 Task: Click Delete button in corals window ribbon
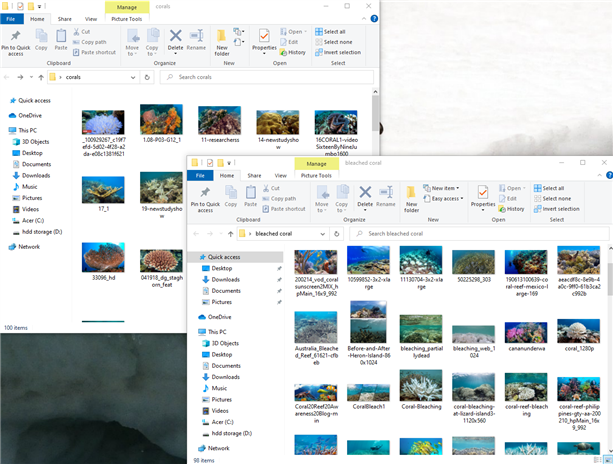coord(176,39)
